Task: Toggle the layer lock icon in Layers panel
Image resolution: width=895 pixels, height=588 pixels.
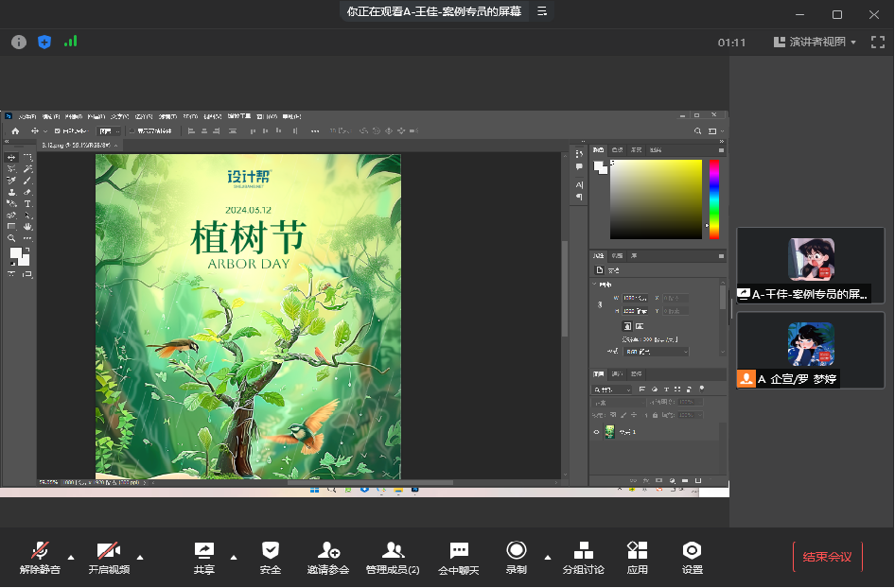Action: tap(655, 415)
